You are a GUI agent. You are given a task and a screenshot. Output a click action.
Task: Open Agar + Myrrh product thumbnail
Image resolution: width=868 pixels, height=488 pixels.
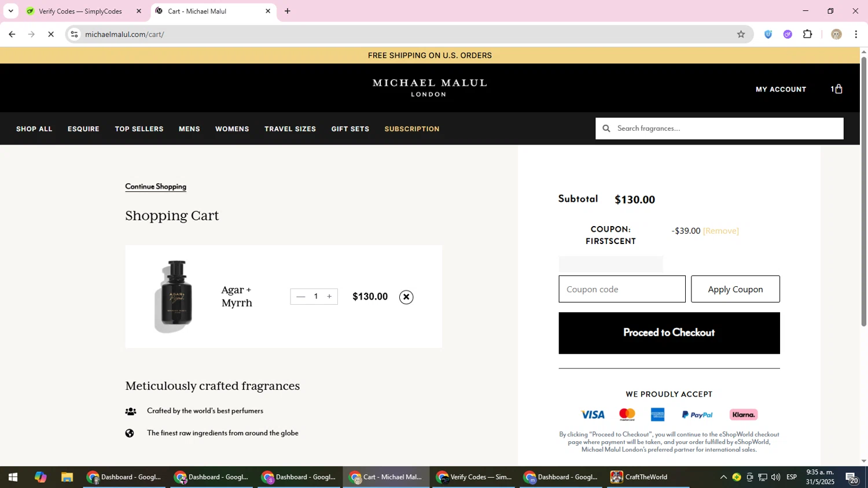pyautogui.click(x=174, y=297)
